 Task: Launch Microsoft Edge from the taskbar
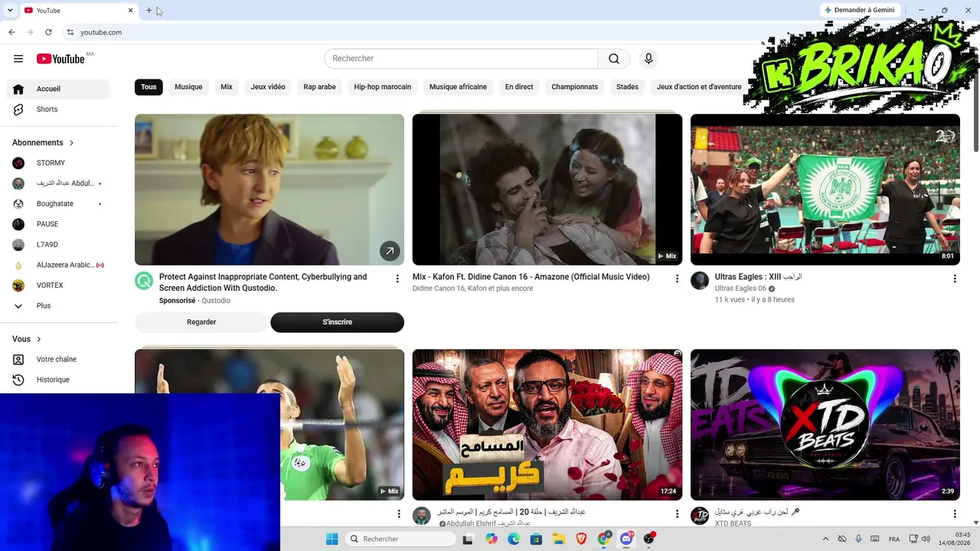tap(514, 539)
